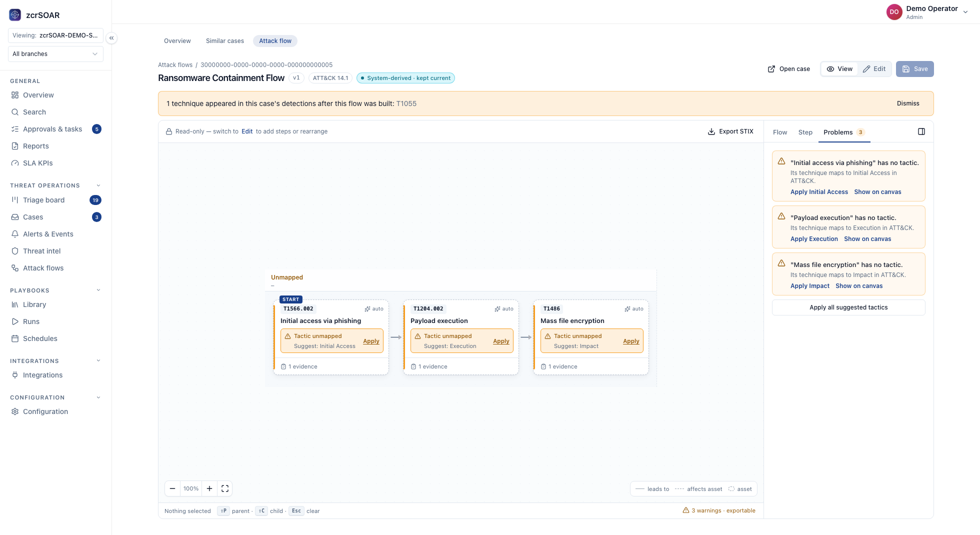Open Schedules page
This screenshot has width=980, height=535.
pos(55,338)
